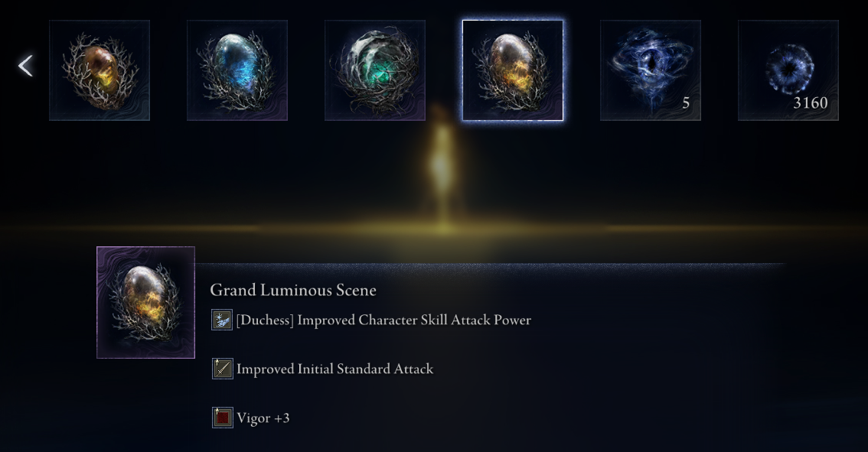Image resolution: width=868 pixels, height=452 pixels.
Task: Click the Duchess character skill effect icon
Action: pos(222,320)
